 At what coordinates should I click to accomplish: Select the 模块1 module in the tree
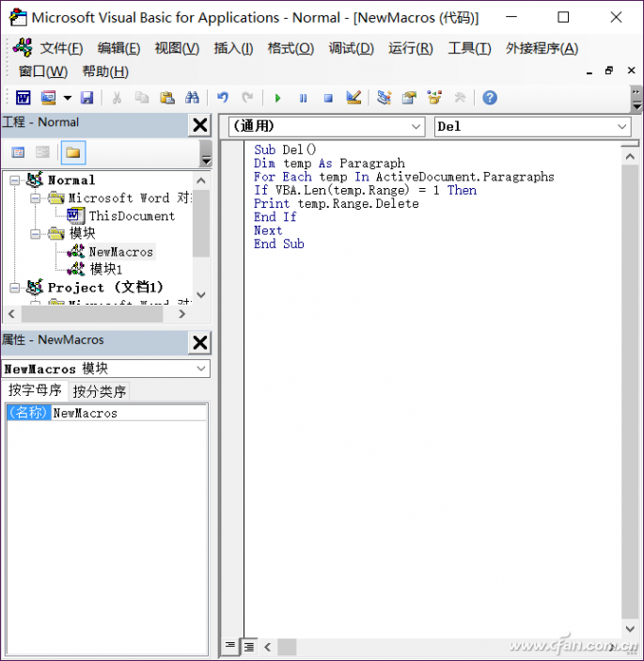pos(105,269)
